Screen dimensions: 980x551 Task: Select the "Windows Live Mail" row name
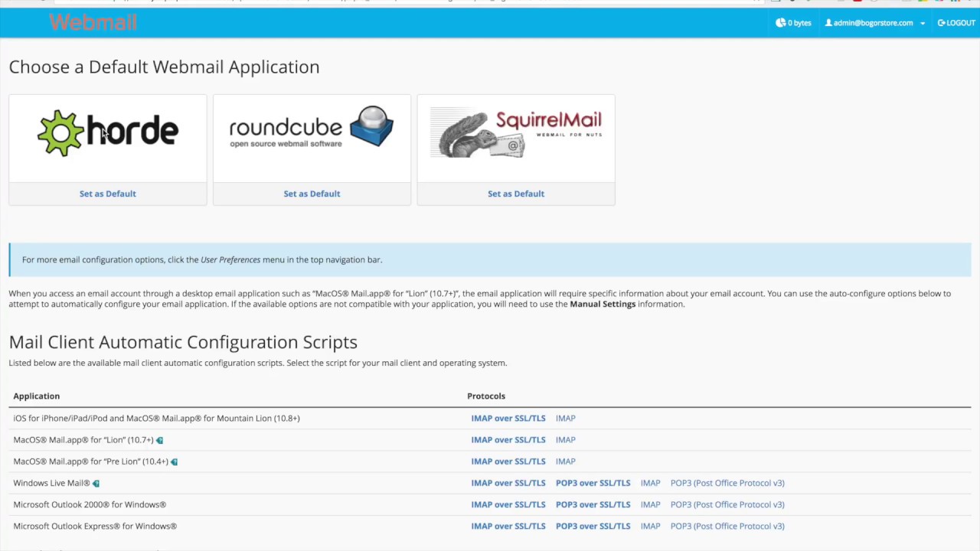click(x=51, y=483)
